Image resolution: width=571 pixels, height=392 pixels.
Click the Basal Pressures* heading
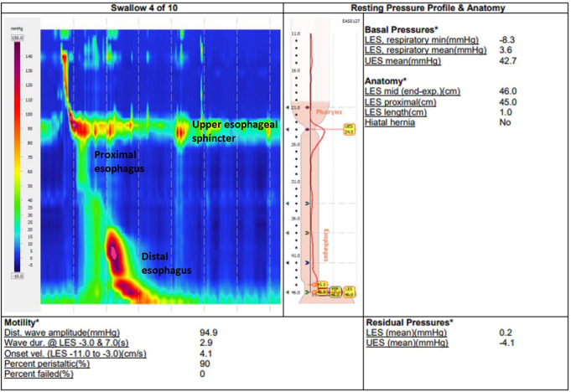coord(402,29)
